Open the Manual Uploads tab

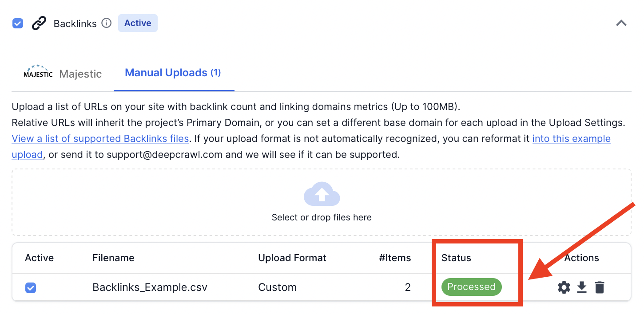point(173,72)
